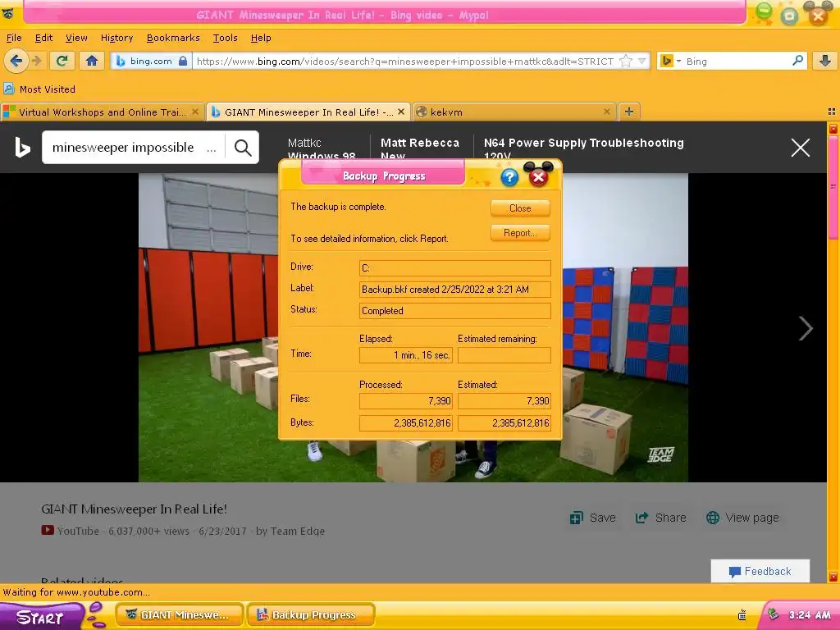Click the Estimated bytes value 2,385,612,816
The image size is (840, 630).
tap(504, 422)
